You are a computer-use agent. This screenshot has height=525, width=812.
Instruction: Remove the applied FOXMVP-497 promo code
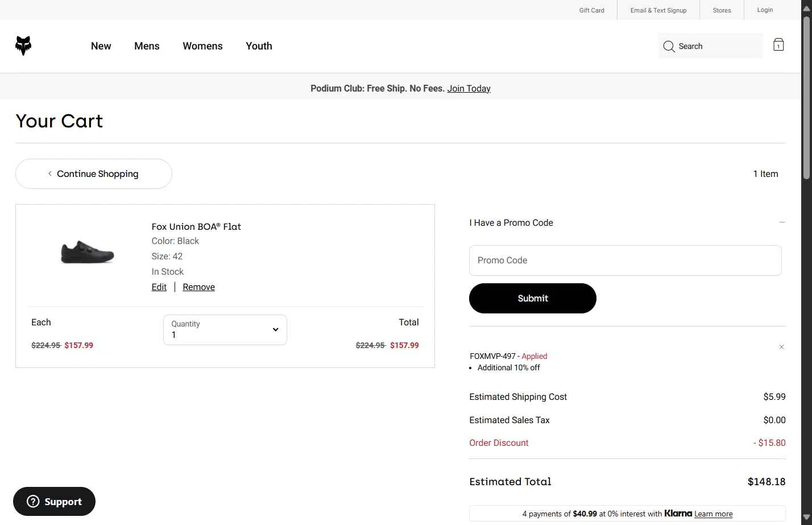pyautogui.click(x=781, y=347)
